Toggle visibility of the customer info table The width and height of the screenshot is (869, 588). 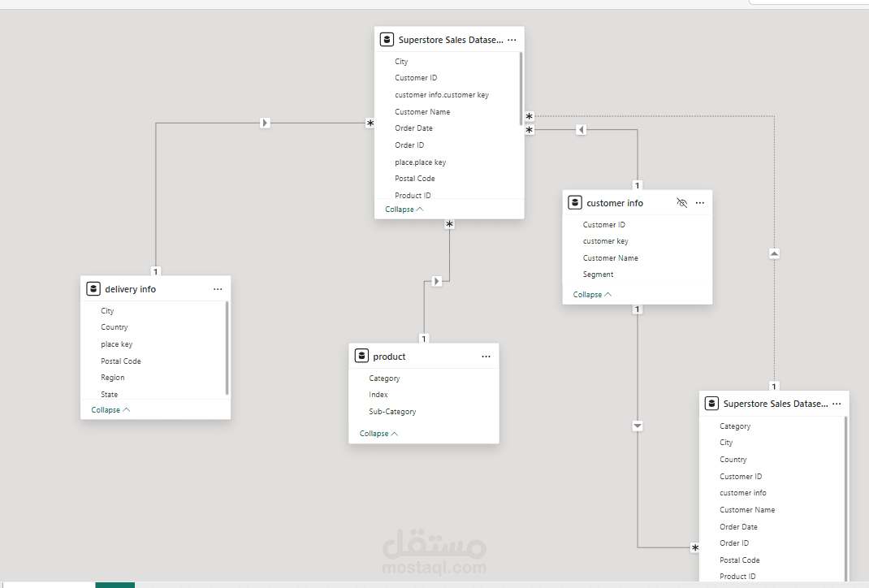click(x=682, y=202)
